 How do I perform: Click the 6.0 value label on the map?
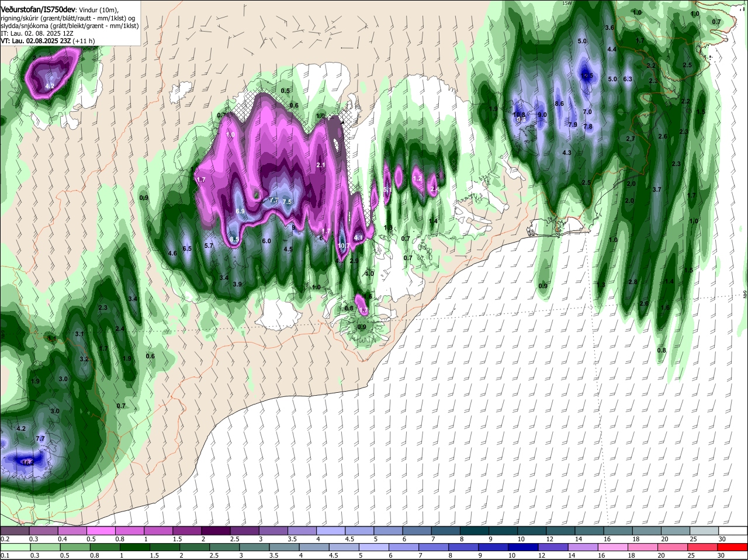click(x=266, y=241)
